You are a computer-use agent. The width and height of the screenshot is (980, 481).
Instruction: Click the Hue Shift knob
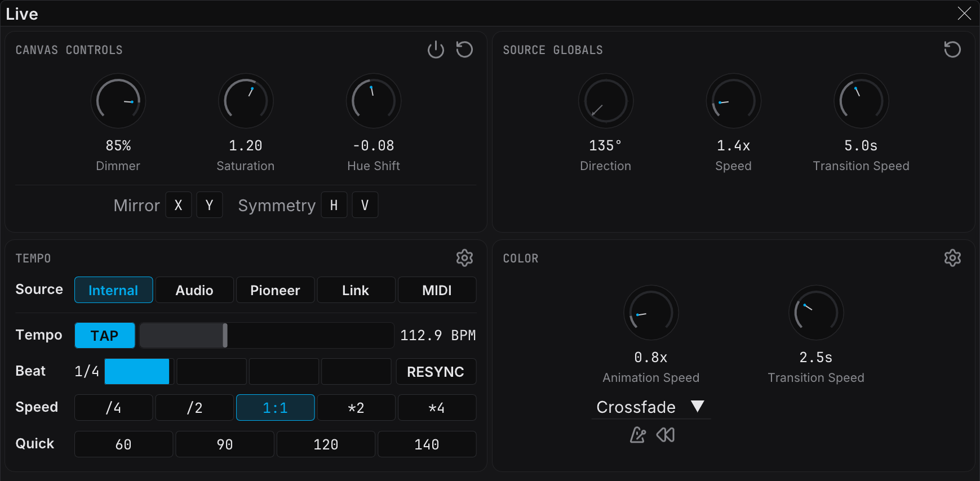[x=374, y=101]
